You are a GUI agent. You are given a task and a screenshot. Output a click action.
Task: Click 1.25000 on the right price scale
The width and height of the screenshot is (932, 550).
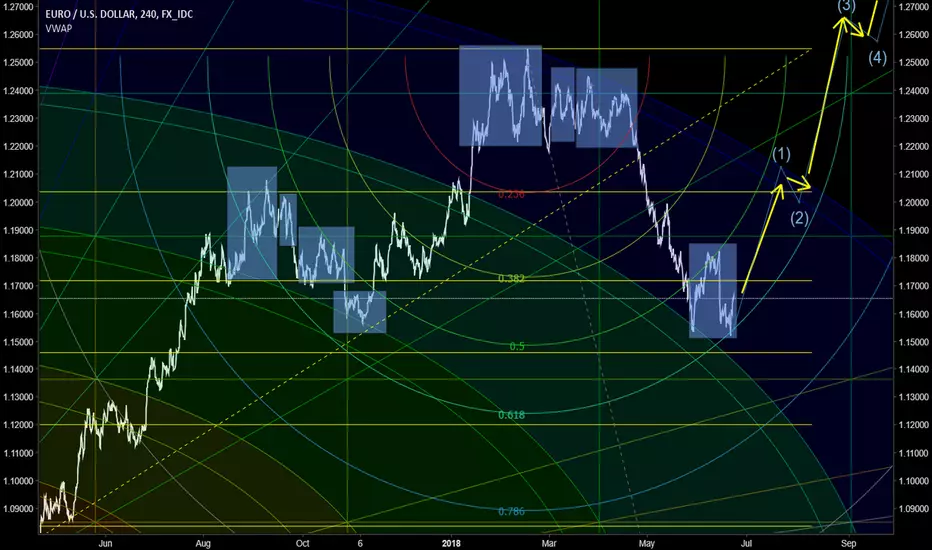point(914,62)
